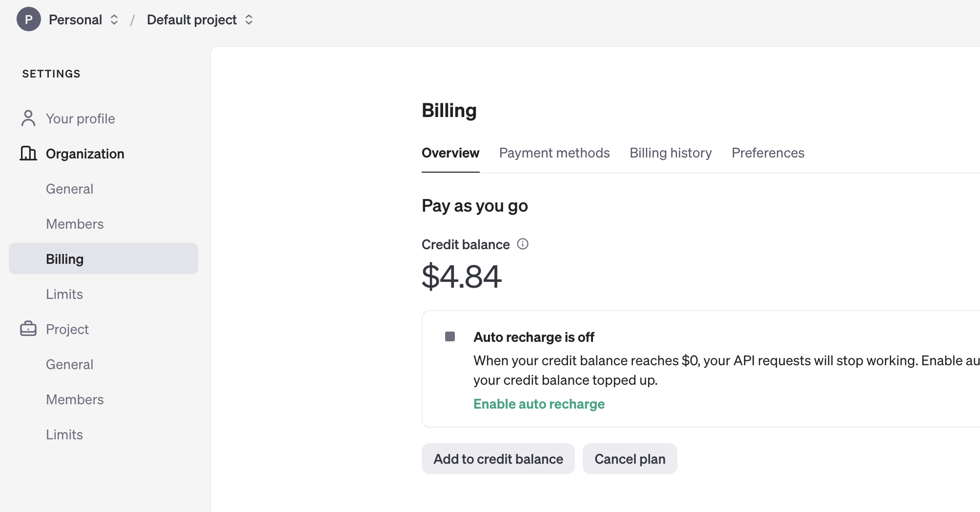980x512 pixels.
Task: Switch to the Payment methods tab
Action: pos(554,153)
